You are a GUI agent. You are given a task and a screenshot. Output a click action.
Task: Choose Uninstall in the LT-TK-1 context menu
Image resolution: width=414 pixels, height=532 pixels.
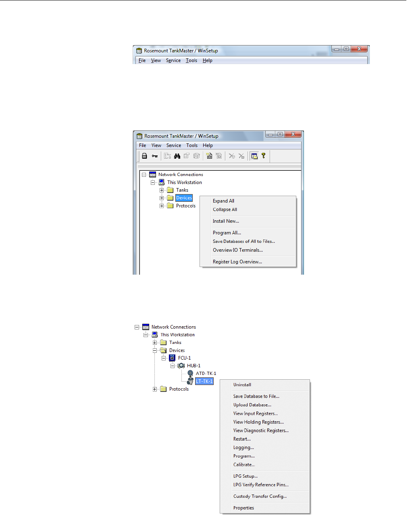click(x=265, y=385)
